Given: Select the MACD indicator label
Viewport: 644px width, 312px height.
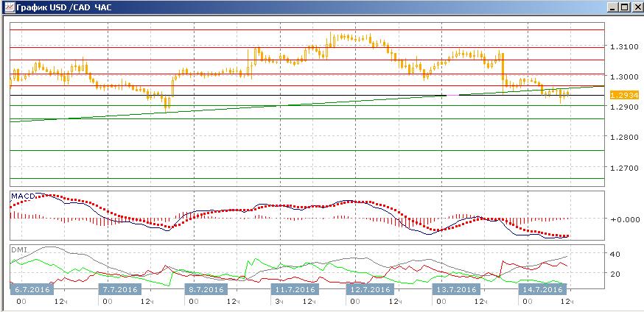Looking at the screenshot, I should (23, 196).
